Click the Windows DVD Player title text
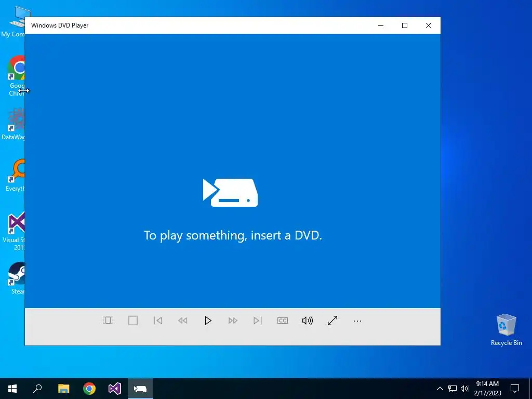This screenshot has width=532, height=399. pos(60,25)
